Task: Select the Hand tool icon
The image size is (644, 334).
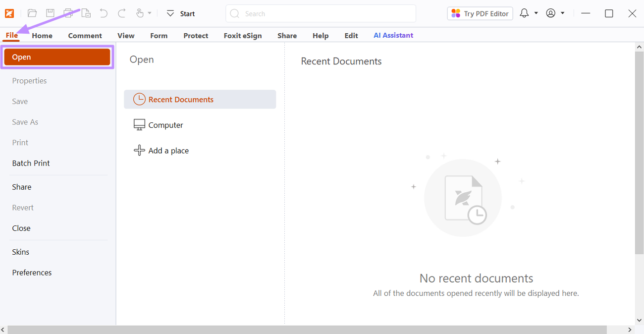Action: point(140,13)
